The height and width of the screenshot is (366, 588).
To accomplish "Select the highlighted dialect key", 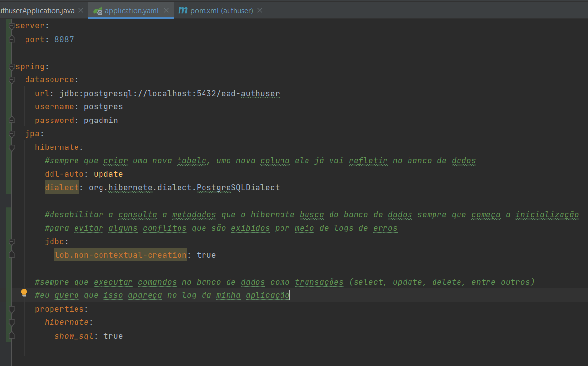I will (61, 187).
